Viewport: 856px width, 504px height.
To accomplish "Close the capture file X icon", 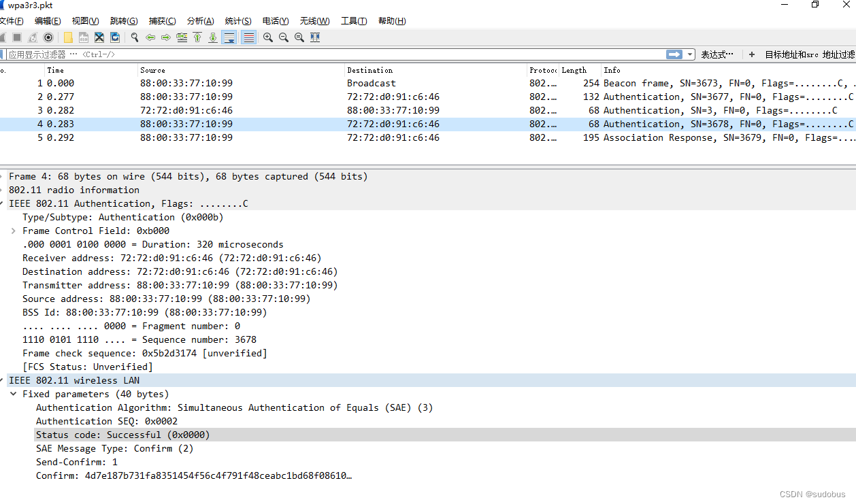I will (99, 37).
